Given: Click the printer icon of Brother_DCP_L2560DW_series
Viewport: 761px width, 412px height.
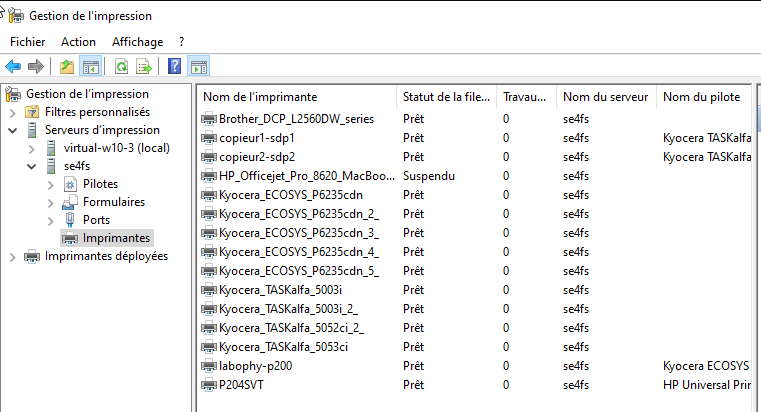Looking at the screenshot, I should coord(209,119).
